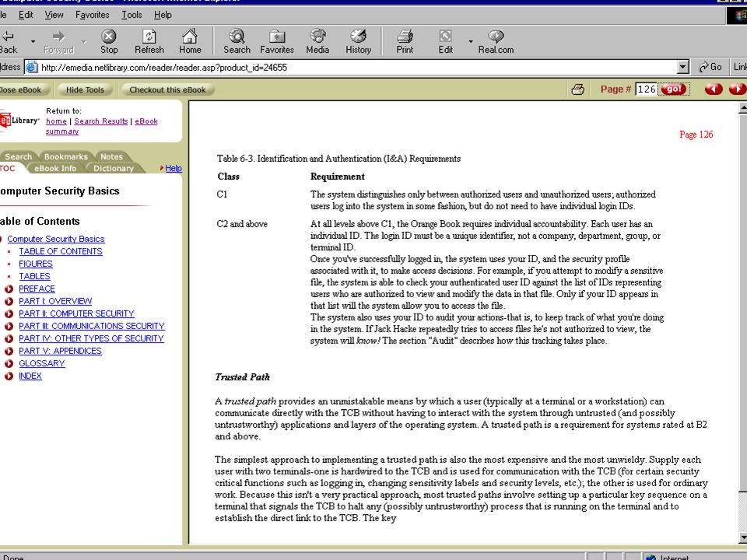Open the Computer Security Basics TOC link
747x560 pixels.
(56, 239)
